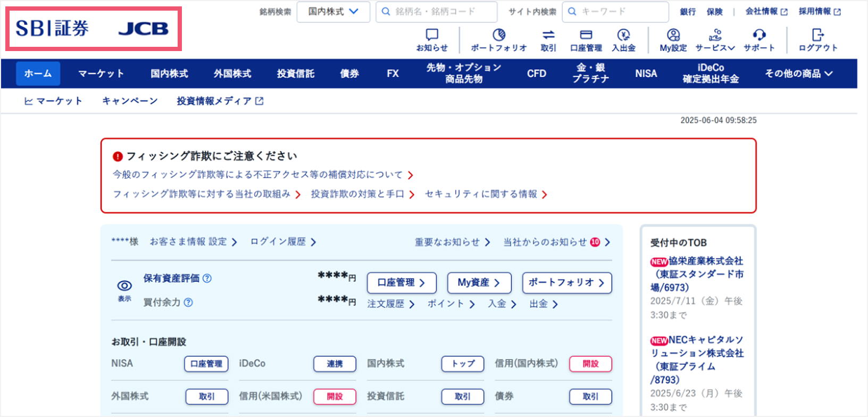Open iDeCo 確定拠出年金 navigation item

(711, 73)
